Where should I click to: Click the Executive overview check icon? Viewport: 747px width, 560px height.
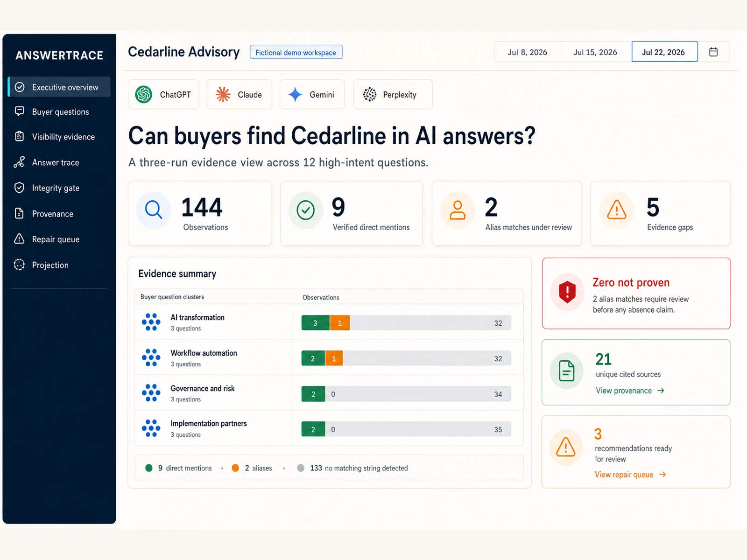(20, 87)
